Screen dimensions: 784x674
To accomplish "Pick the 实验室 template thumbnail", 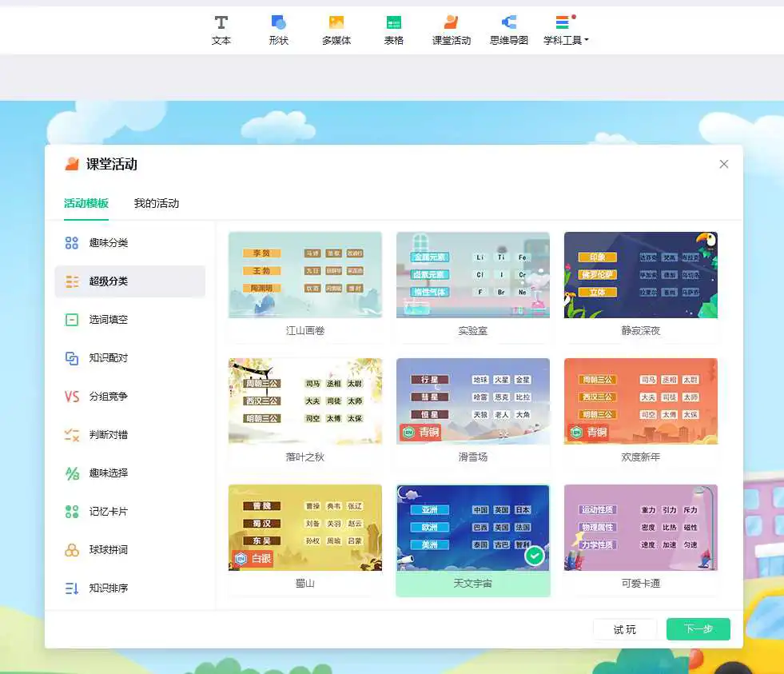I will (473, 275).
